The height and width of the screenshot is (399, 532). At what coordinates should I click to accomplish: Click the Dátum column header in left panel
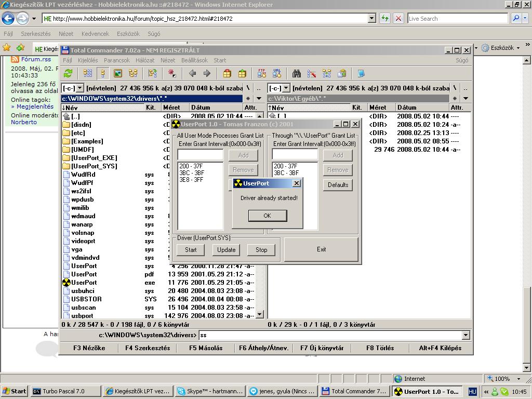pyautogui.click(x=216, y=108)
